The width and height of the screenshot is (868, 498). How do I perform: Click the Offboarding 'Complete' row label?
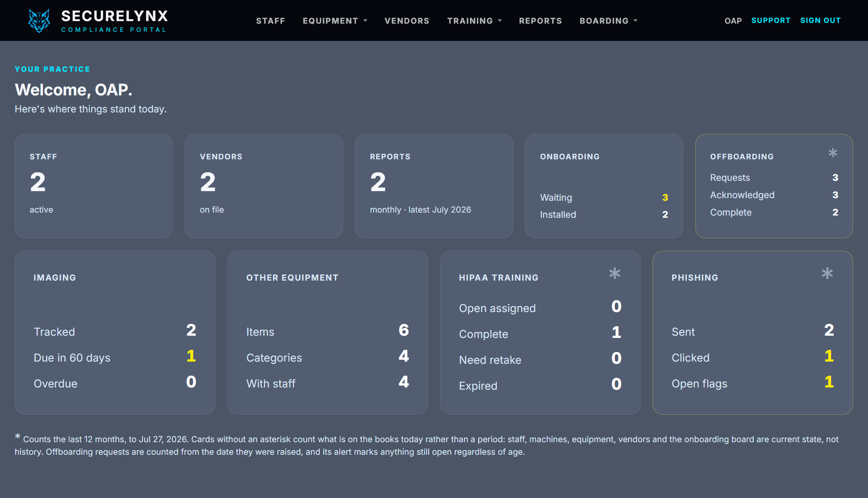730,212
